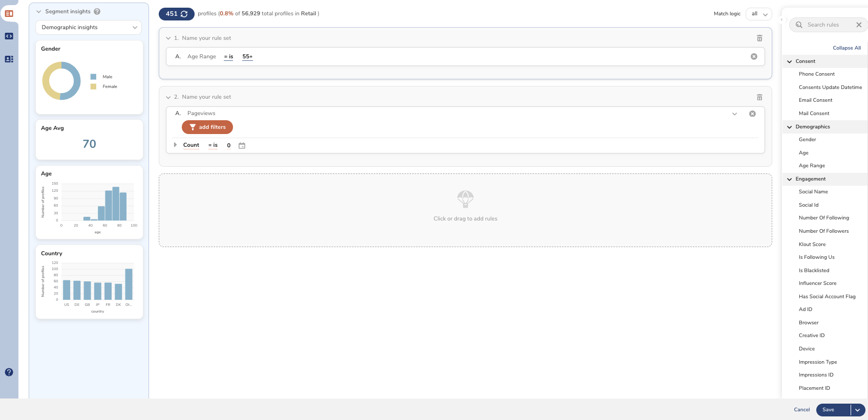Select the Browser rule
This screenshot has height=420, width=868.
pos(809,323)
